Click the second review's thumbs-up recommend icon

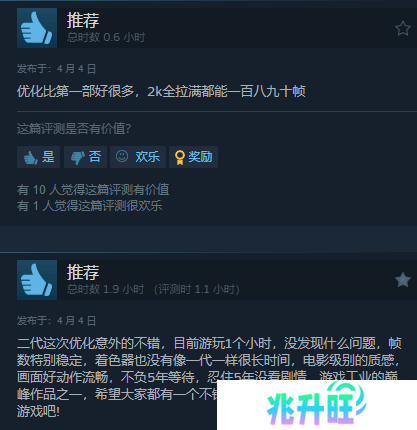pyautogui.click(x=37, y=280)
